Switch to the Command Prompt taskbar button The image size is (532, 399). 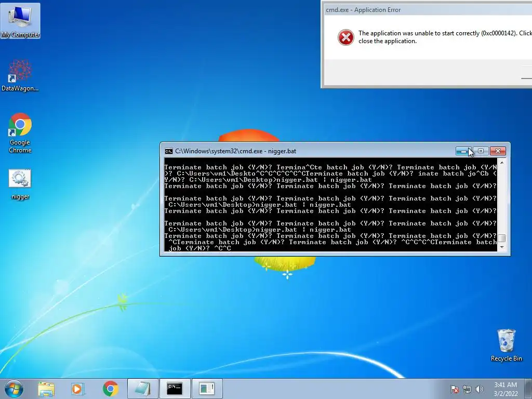click(175, 389)
